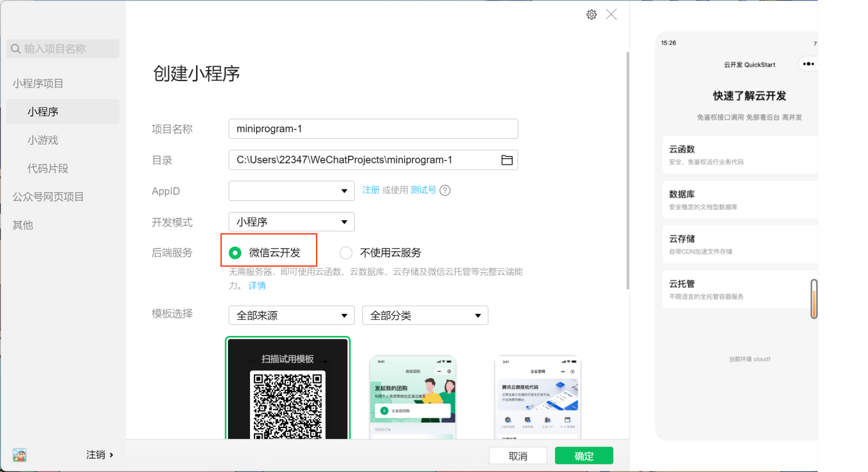Open the three-dot menu in preview
This screenshot has width=868, height=472.
(x=808, y=64)
